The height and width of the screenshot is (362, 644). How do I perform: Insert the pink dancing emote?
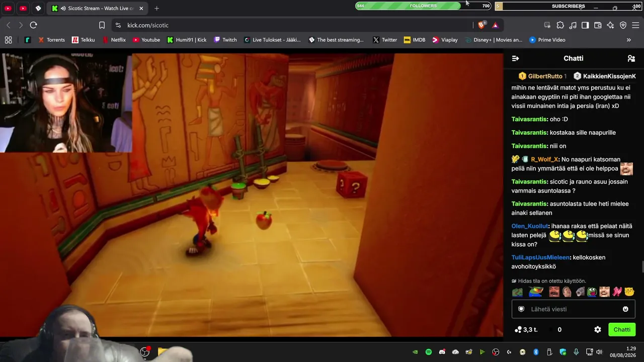617,292
